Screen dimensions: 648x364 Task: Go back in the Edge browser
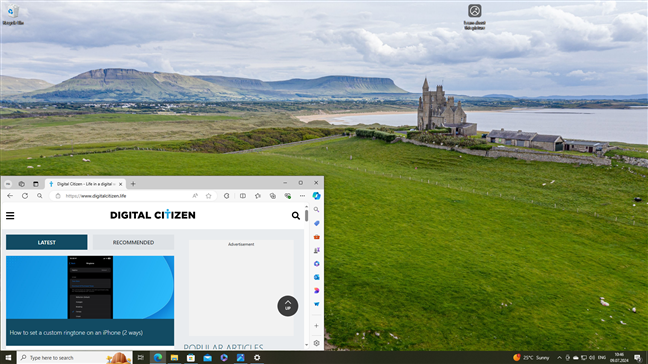pos(10,196)
